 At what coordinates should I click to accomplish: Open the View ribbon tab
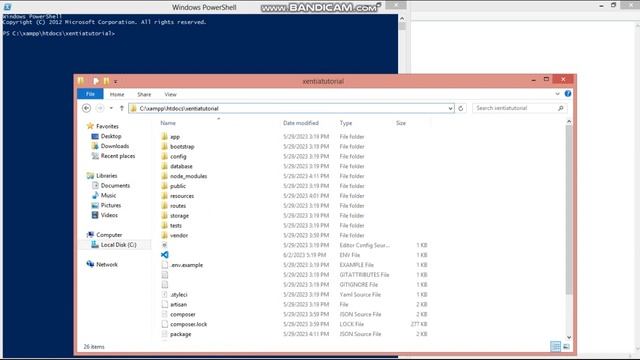tap(170, 94)
